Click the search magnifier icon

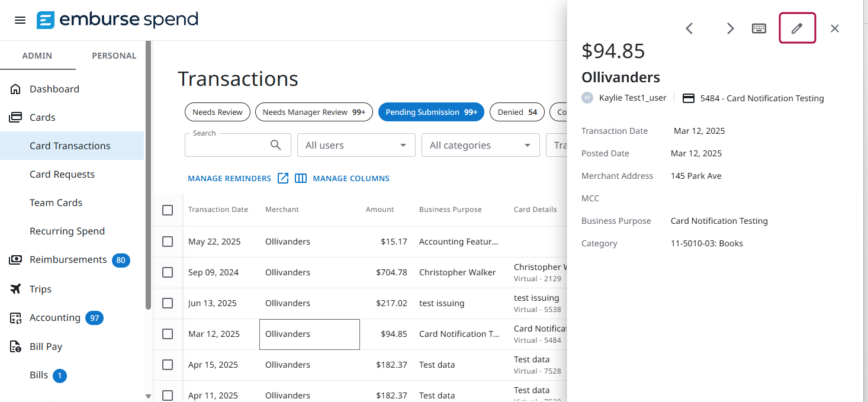(x=275, y=145)
